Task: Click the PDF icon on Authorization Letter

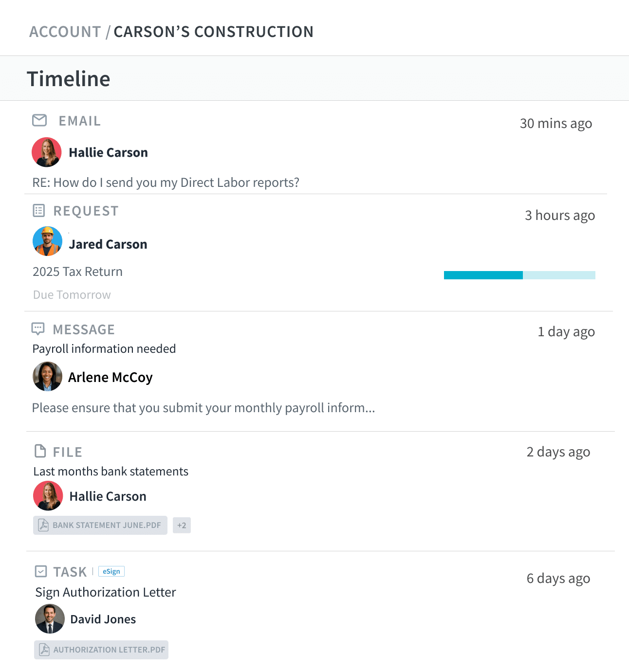Action: (43, 650)
